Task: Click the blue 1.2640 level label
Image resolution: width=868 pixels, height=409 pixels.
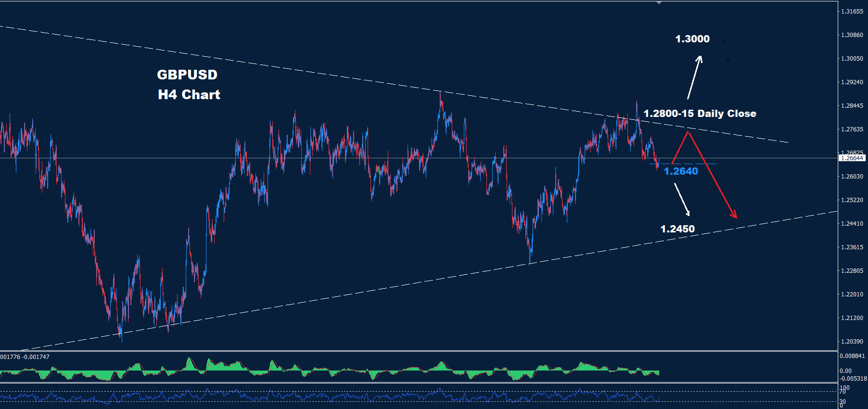Action: [680, 171]
